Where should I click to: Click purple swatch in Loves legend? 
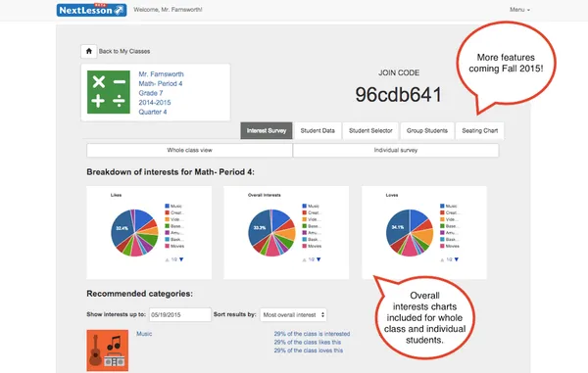pyautogui.click(x=442, y=233)
